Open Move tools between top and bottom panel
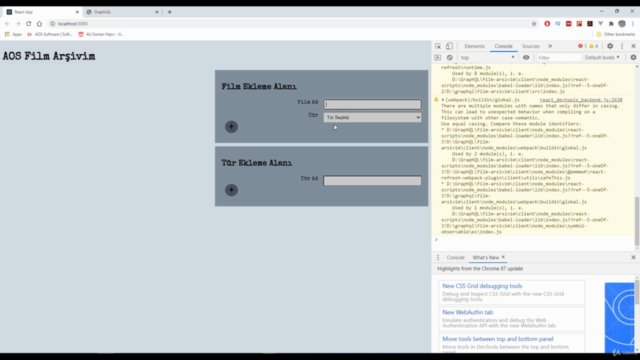The width and height of the screenshot is (640, 360). [x=498, y=339]
